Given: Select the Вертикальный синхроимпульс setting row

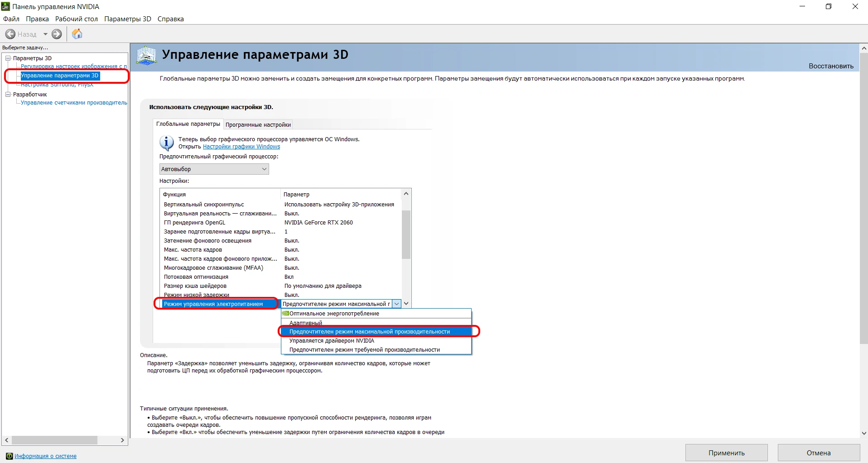Looking at the screenshot, I should 204,205.
